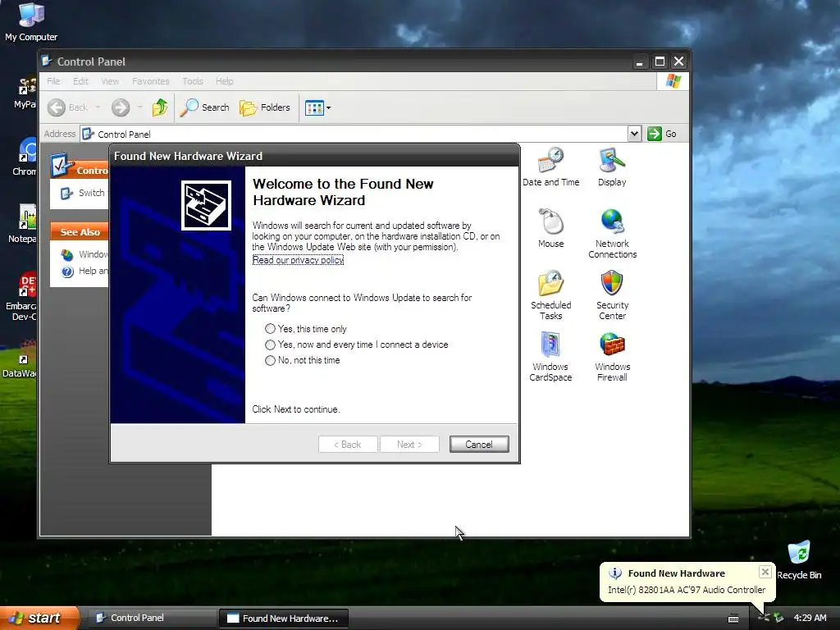The image size is (840, 630).
Task: Click Switch view link in sidebar
Action: click(x=84, y=193)
